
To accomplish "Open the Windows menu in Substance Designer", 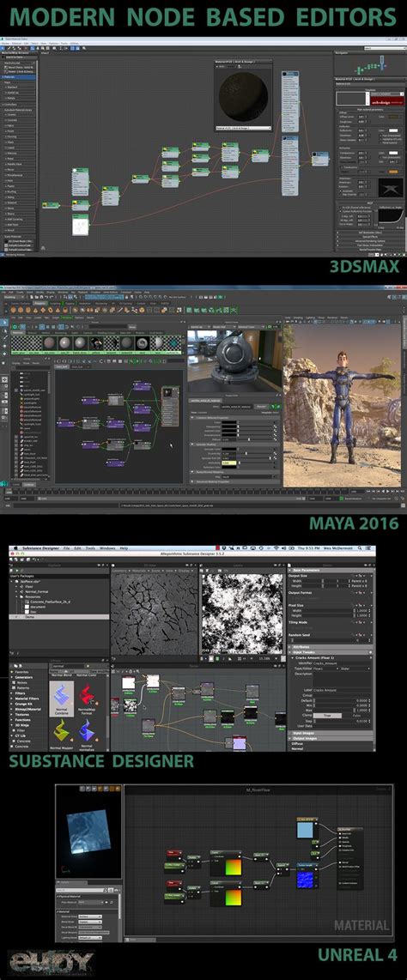I will (x=107, y=548).
